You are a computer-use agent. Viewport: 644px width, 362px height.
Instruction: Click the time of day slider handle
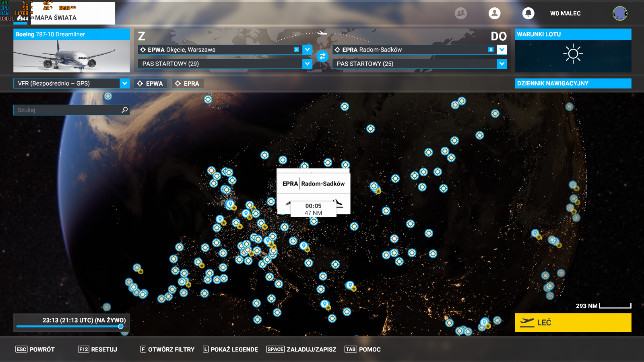(121, 327)
